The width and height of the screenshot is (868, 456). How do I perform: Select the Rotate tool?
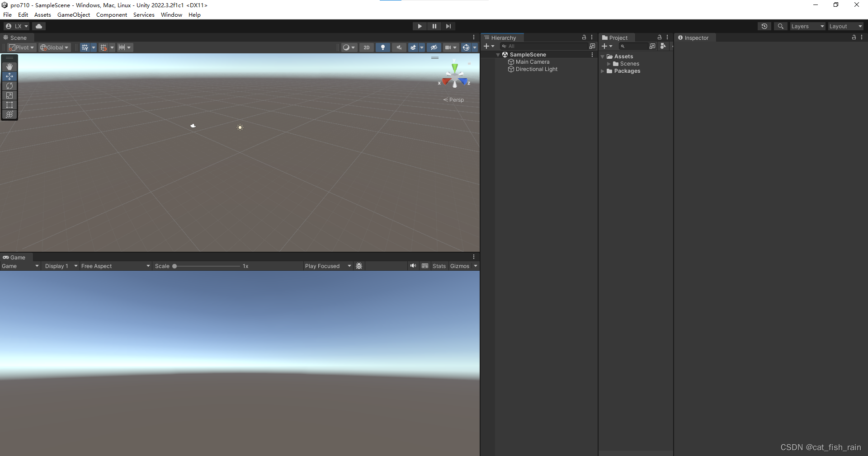click(x=9, y=86)
